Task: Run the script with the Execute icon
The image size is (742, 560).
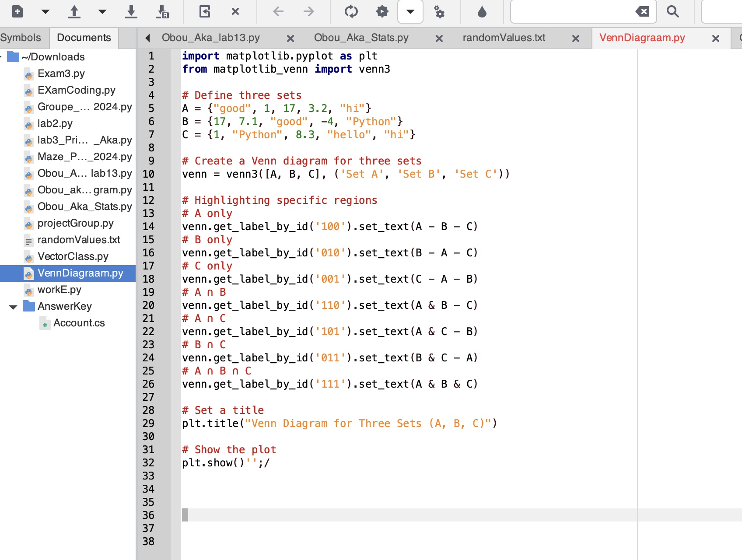Action: (439, 11)
